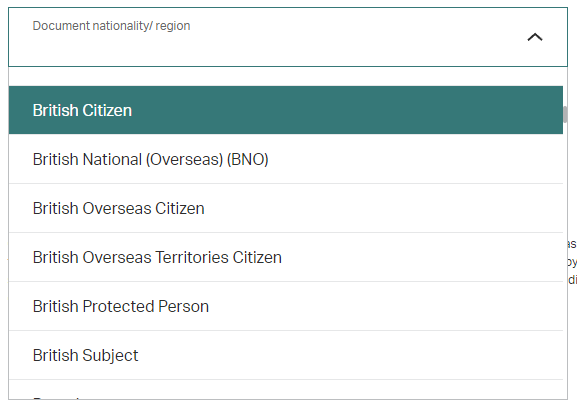Choose the teal highlighted list entry

(286, 110)
